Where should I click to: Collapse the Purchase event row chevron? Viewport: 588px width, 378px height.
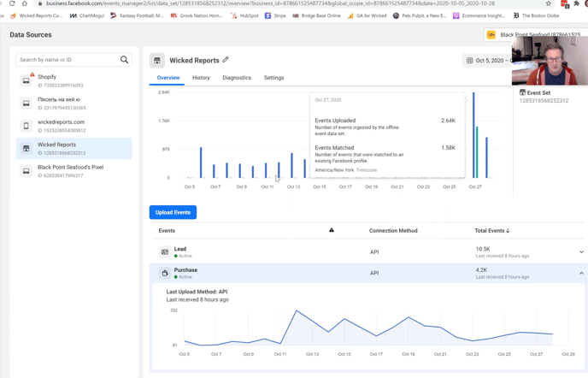(x=581, y=273)
